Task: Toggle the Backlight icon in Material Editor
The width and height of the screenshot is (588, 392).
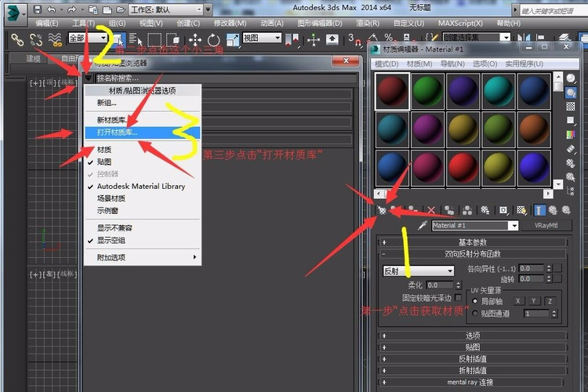Action: pos(571,93)
